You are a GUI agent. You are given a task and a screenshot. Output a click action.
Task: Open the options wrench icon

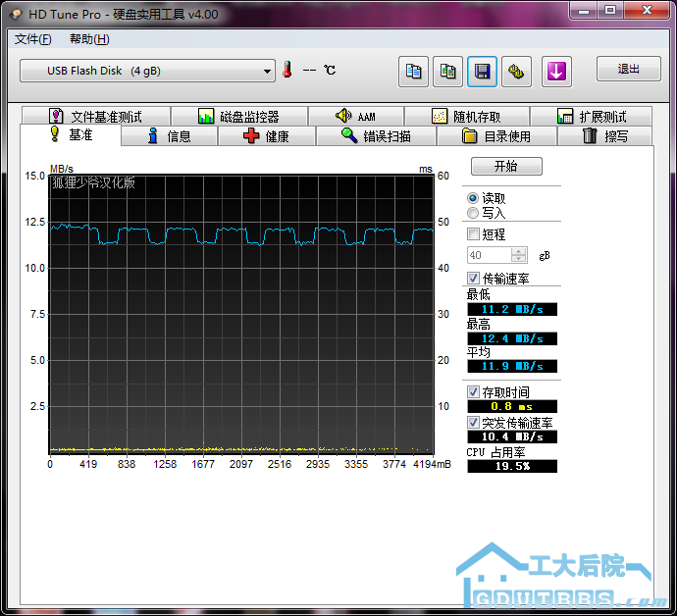tap(516, 72)
